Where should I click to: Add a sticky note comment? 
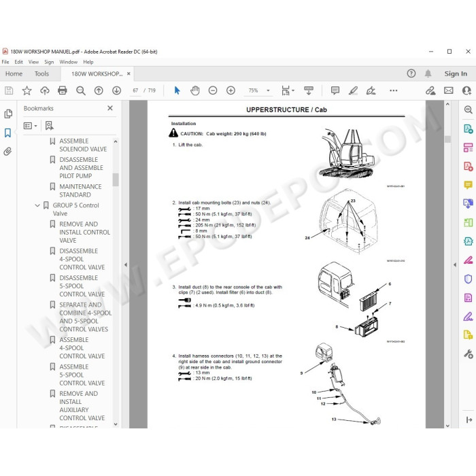pyautogui.click(x=335, y=90)
